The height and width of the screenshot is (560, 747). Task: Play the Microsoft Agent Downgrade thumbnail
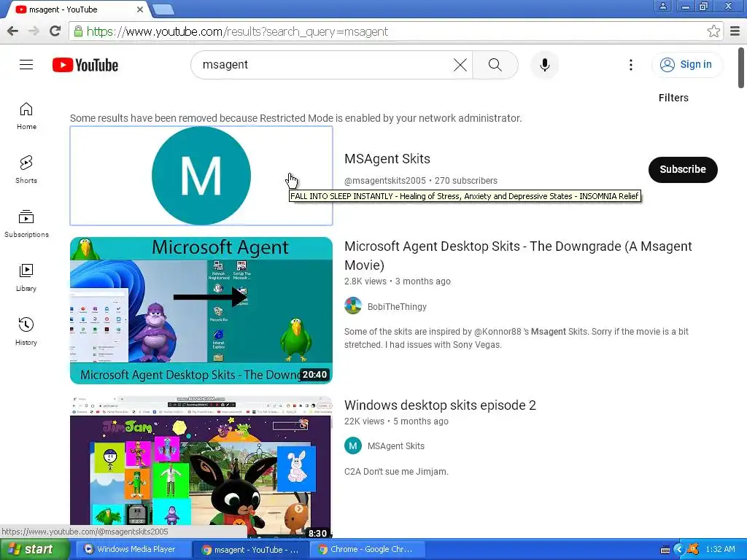point(201,311)
